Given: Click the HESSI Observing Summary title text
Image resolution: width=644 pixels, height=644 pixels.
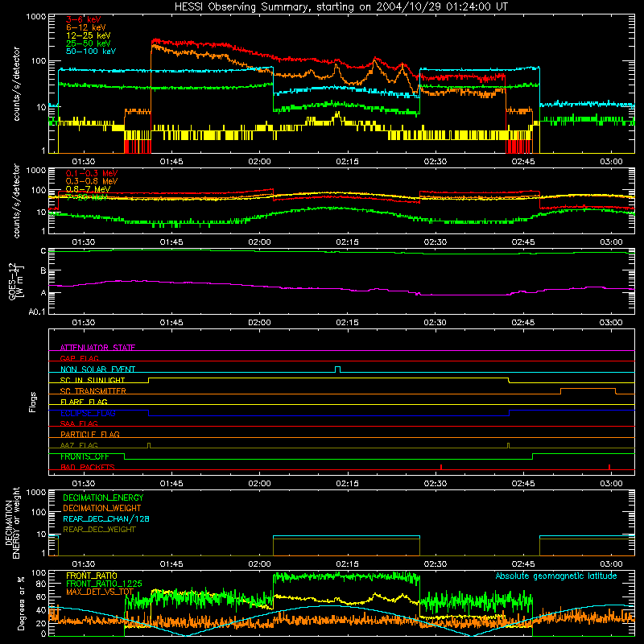Looking at the screenshot, I should pos(341,7).
